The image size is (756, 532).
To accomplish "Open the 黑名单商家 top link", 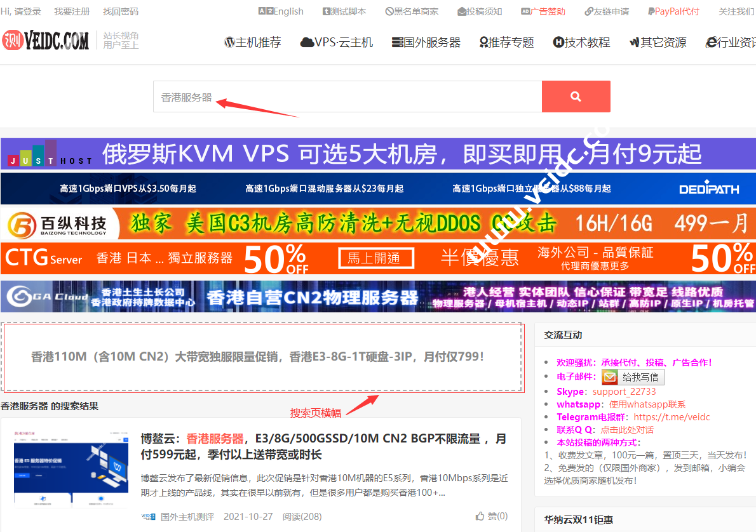I will [412, 11].
